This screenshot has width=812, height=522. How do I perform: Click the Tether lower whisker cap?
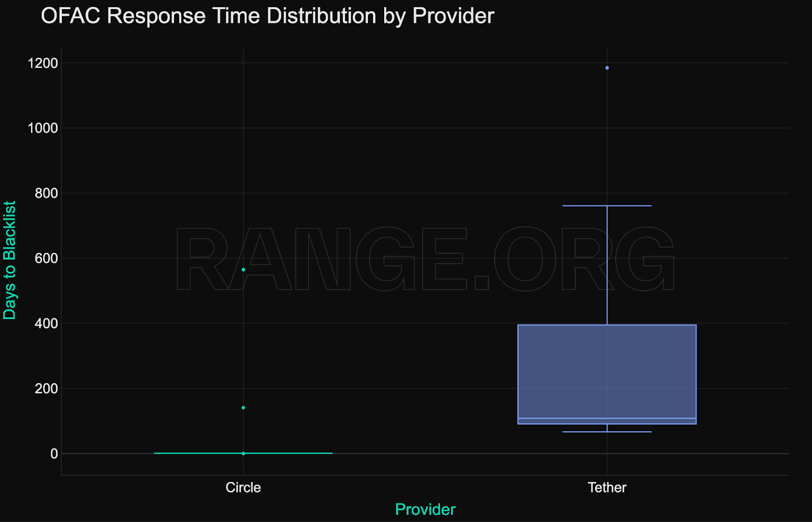[607, 432]
